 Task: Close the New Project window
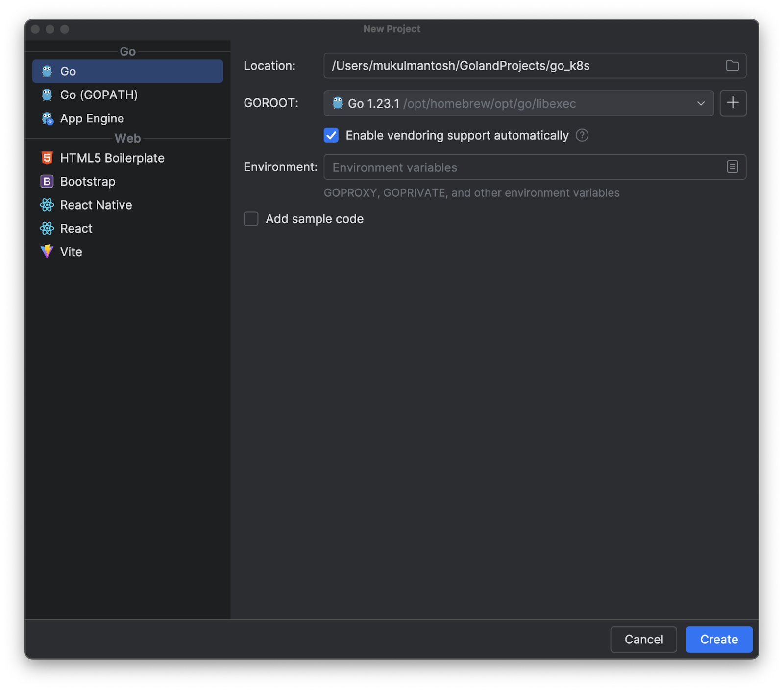pyautogui.click(x=35, y=29)
